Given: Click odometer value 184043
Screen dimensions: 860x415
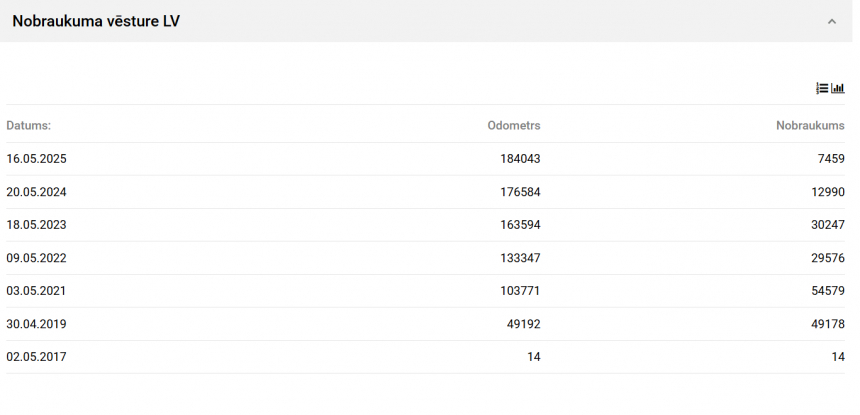Looking at the screenshot, I should pos(520,159).
